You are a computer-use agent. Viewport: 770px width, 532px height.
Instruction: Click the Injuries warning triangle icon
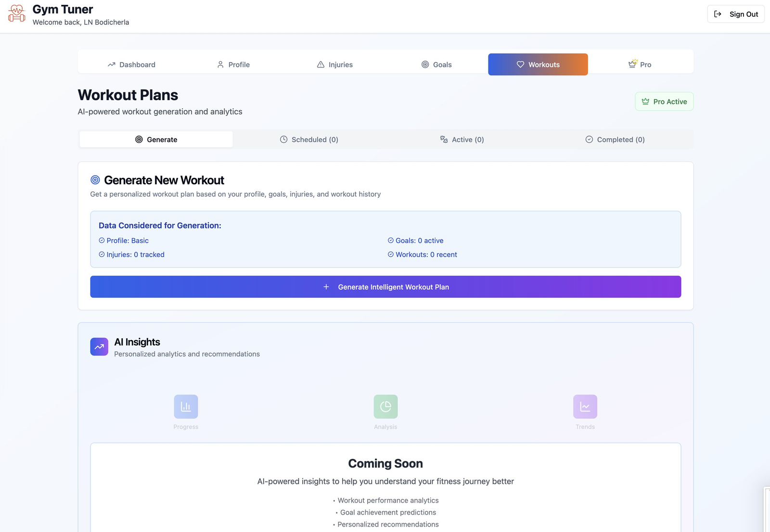321,64
